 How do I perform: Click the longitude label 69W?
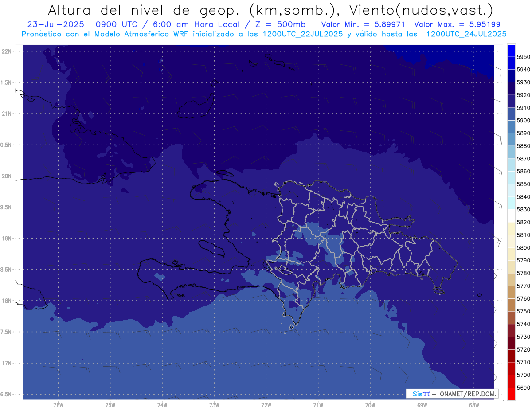click(422, 405)
